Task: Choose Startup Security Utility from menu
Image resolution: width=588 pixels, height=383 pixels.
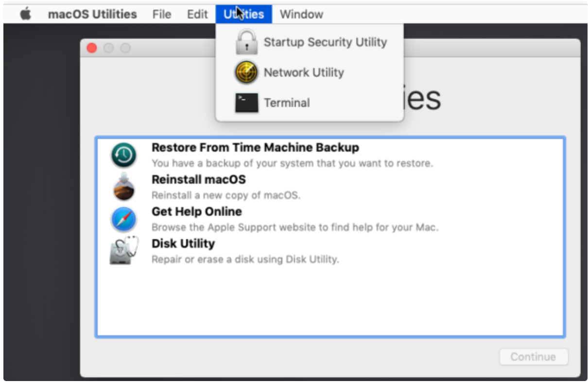Action: 310,42
